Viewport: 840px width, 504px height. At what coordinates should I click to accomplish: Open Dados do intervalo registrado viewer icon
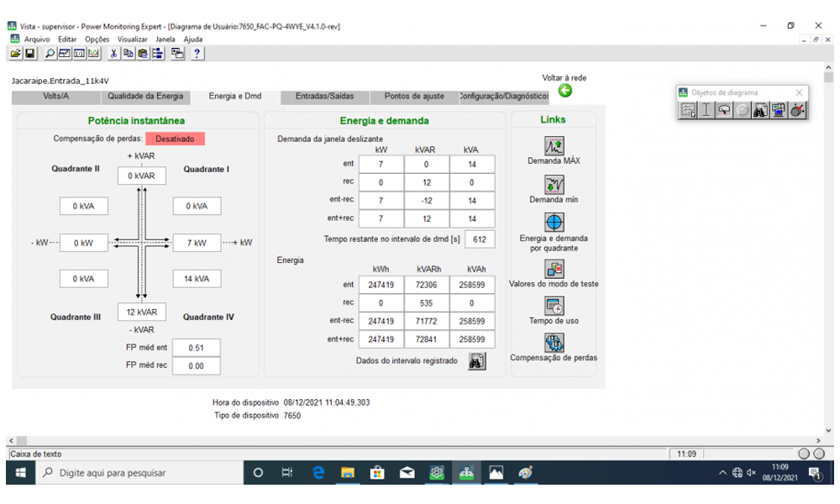coord(476,361)
